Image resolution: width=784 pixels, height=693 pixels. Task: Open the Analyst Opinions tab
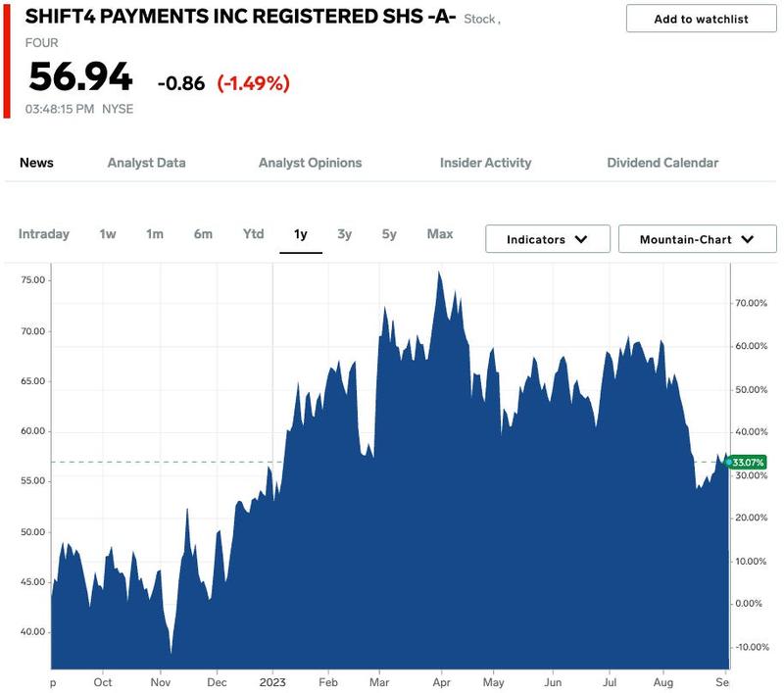coord(310,163)
